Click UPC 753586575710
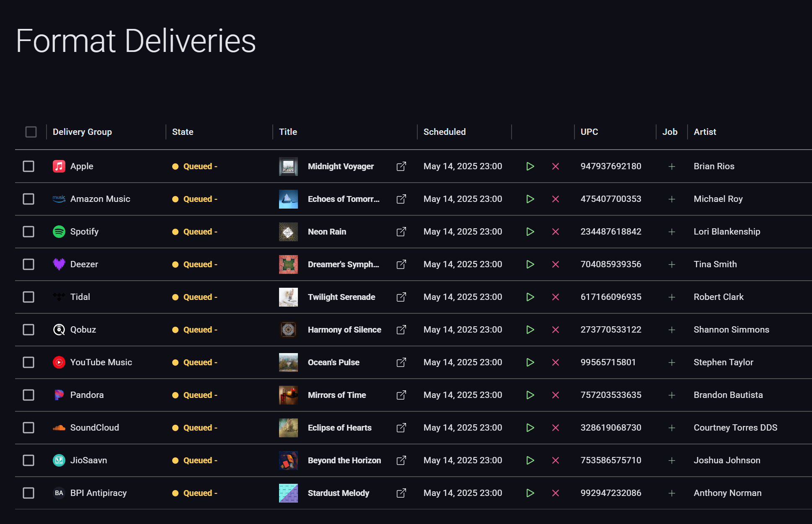Viewport: 812px width, 524px height. (611, 460)
